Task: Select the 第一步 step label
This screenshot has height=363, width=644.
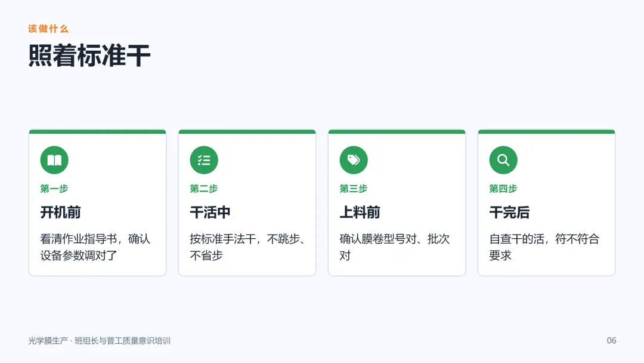Action: tap(54, 189)
